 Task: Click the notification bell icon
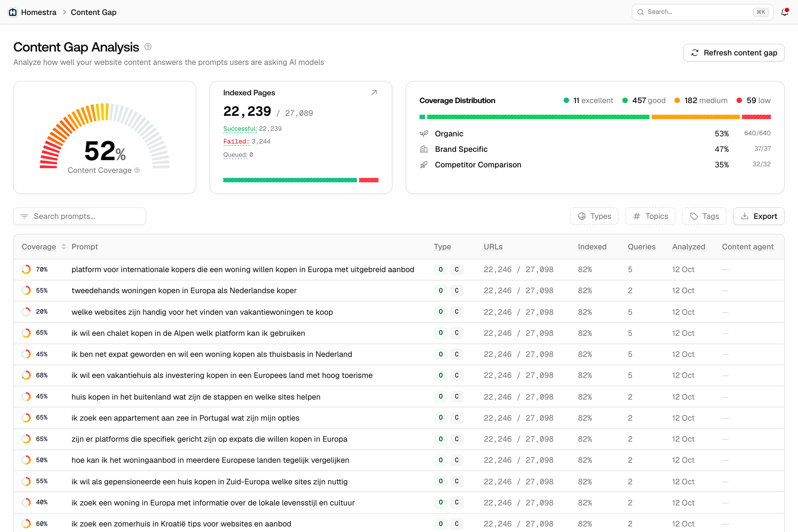click(x=784, y=12)
